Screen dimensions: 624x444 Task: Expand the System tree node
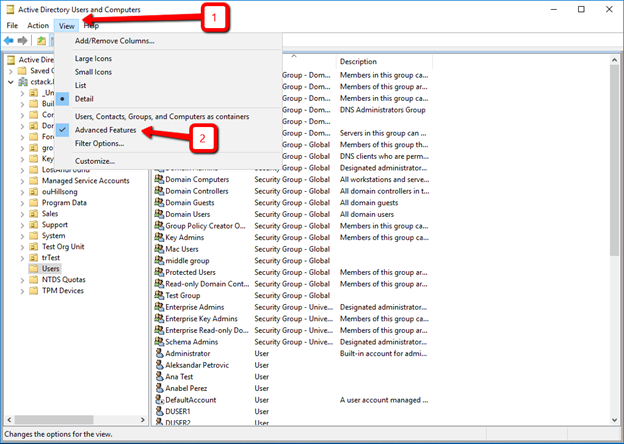[22, 236]
